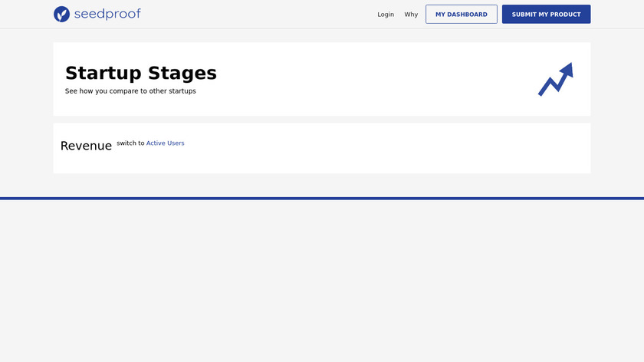This screenshot has width=644, height=362.
Task: Click the word "Startup" in the title
Action: coord(103,73)
